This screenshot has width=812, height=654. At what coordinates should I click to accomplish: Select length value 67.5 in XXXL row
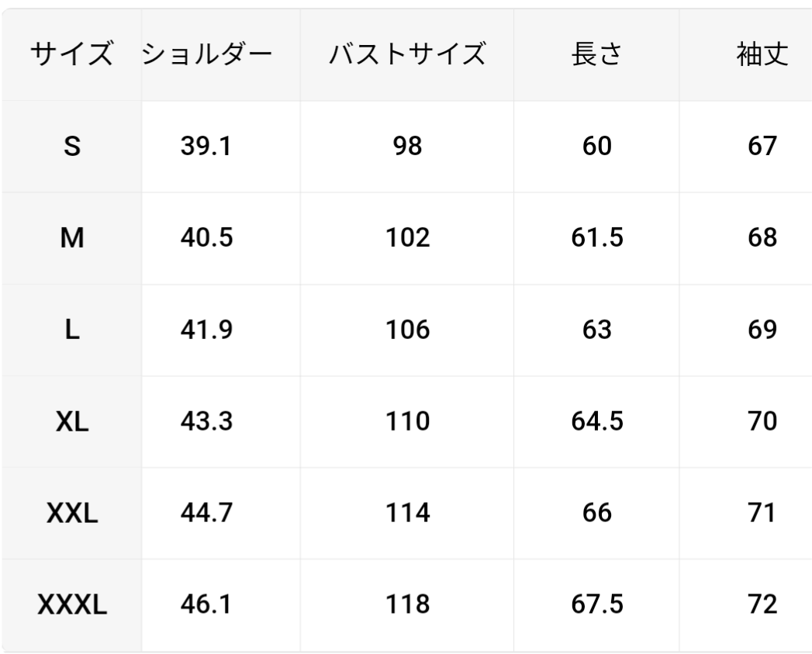point(596,604)
